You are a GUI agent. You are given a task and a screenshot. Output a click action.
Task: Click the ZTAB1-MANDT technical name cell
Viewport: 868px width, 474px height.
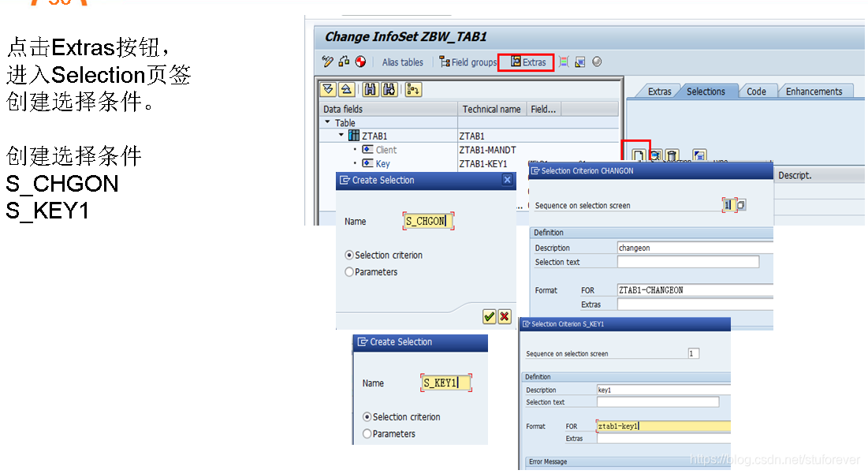pyautogui.click(x=487, y=150)
